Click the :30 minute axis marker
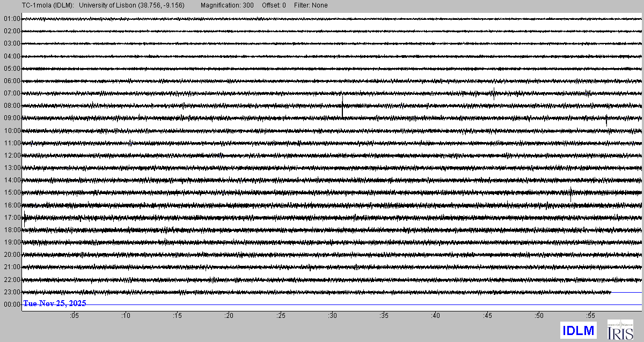Image resolution: width=644 pixels, height=342 pixels. 332,316
